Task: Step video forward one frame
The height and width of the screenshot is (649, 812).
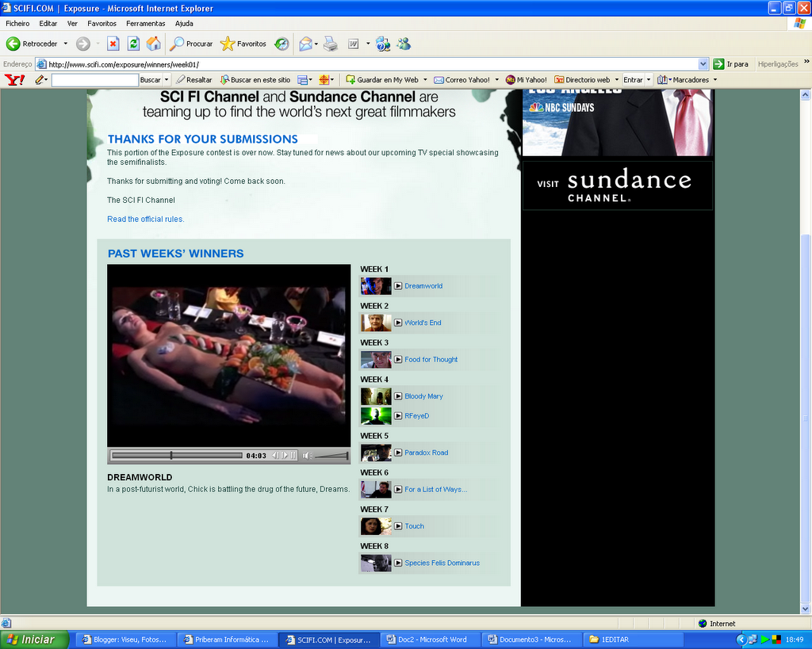Action: [x=285, y=456]
